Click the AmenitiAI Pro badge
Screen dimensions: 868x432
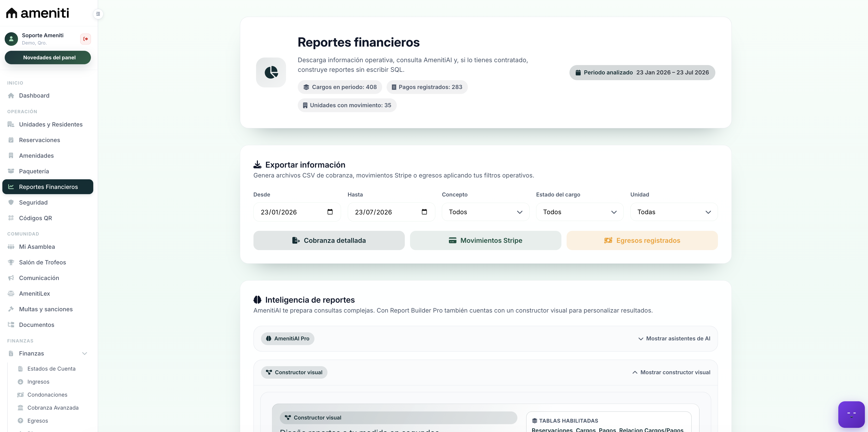pos(287,339)
